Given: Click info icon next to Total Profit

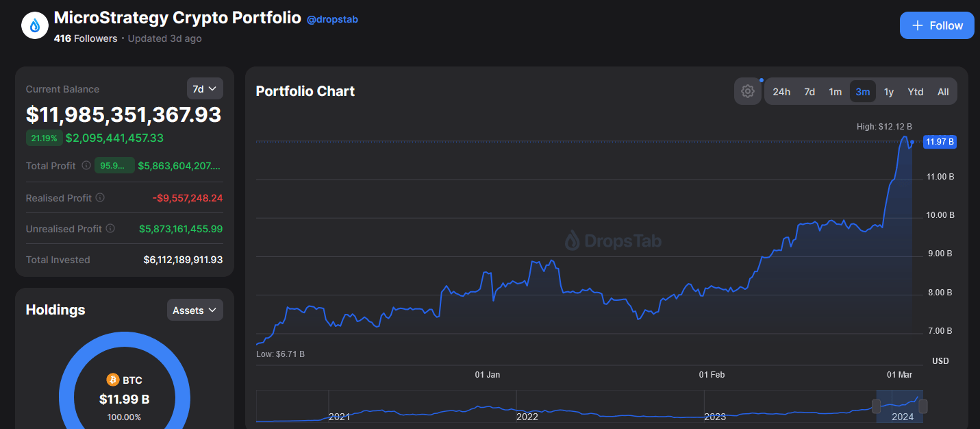Looking at the screenshot, I should (x=86, y=166).
